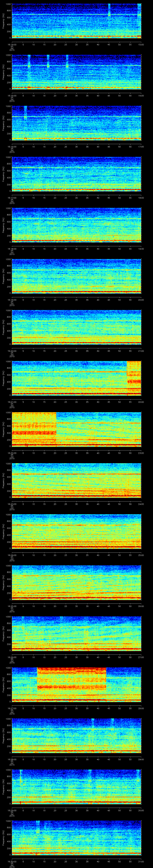
Task: Click Frequency (Hz) axis label of 16:20:00 panel
Action: pos(3,327)
